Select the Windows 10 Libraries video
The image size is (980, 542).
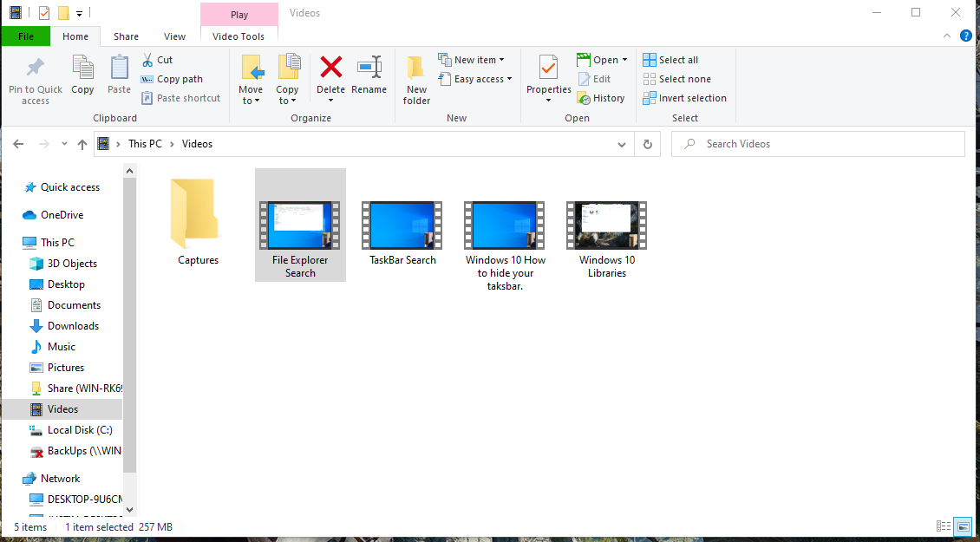coord(606,238)
